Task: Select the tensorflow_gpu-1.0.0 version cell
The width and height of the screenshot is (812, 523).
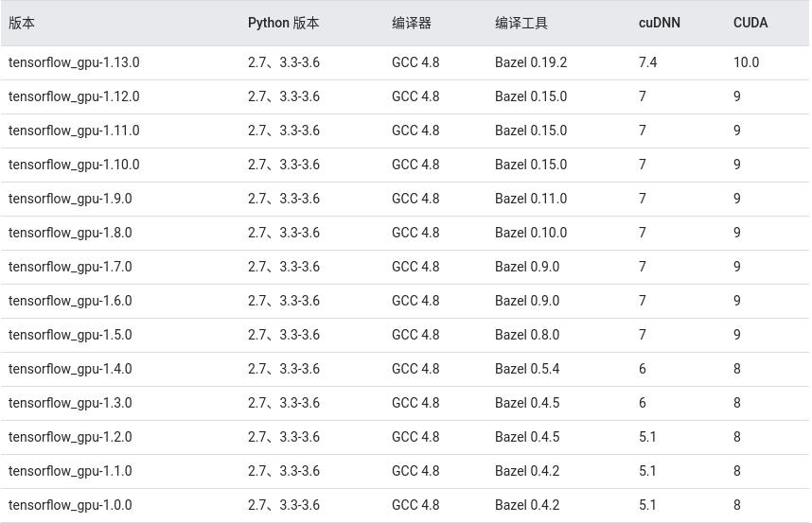Action: (x=70, y=505)
